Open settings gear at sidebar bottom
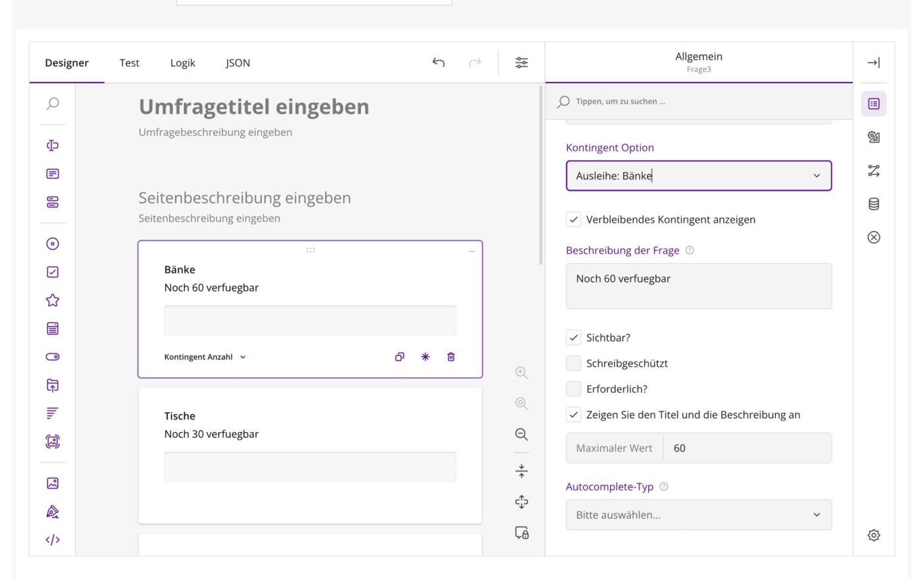 [874, 535]
